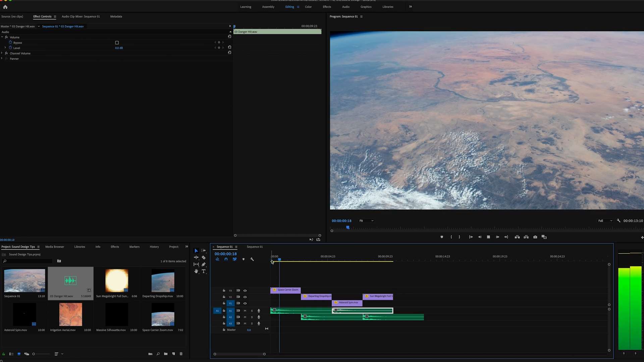This screenshot has height=362, width=644.
Task: Collapse the Volume effect group
Action: [x=2, y=37]
